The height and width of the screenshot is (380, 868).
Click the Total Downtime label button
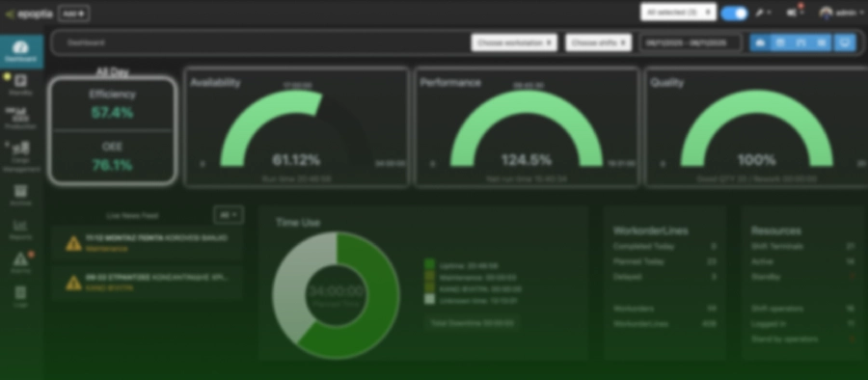tap(473, 323)
